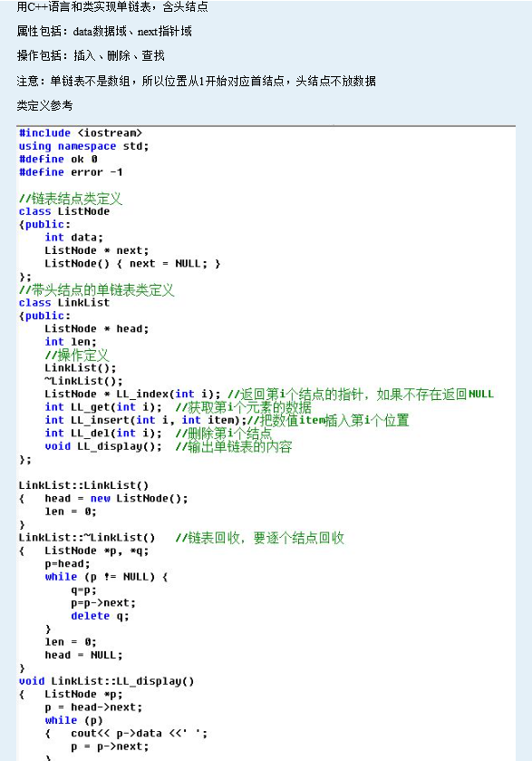The image size is (532, 761).
Task: Click the 'q=p;' statement
Action: [83, 590]
